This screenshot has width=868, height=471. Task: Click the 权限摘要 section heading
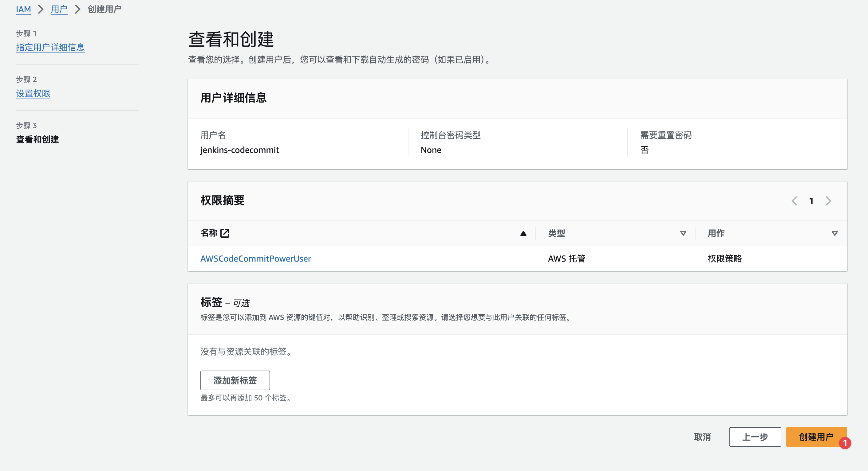click(223, 201)
